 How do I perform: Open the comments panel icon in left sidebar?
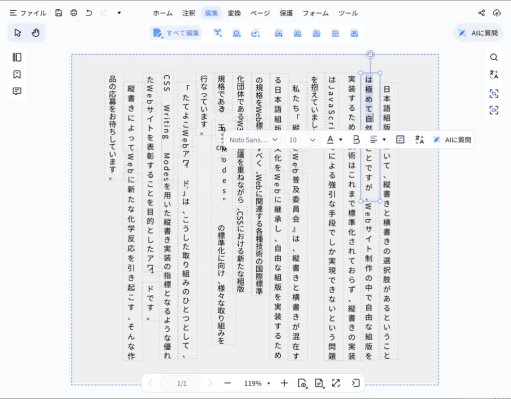[x=17, y=91]
